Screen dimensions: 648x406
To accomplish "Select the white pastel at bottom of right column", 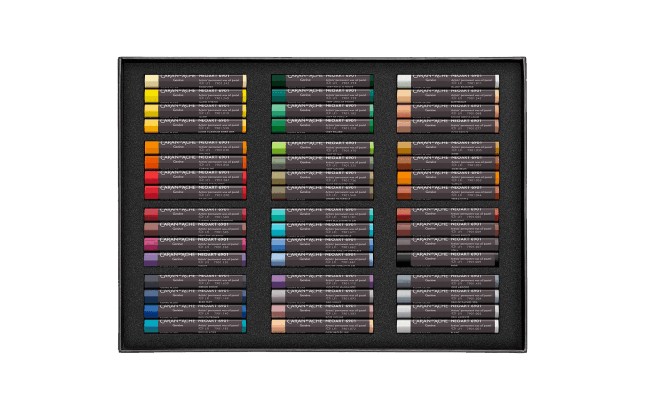I will click(448, 326).
